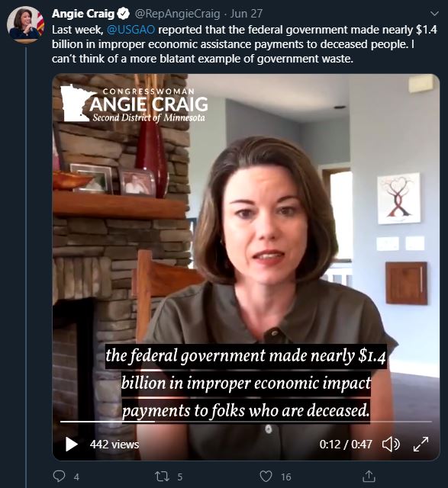Open Angie Craig display name profile
Viewport: 448px width, 488px height.
[83, 14]
